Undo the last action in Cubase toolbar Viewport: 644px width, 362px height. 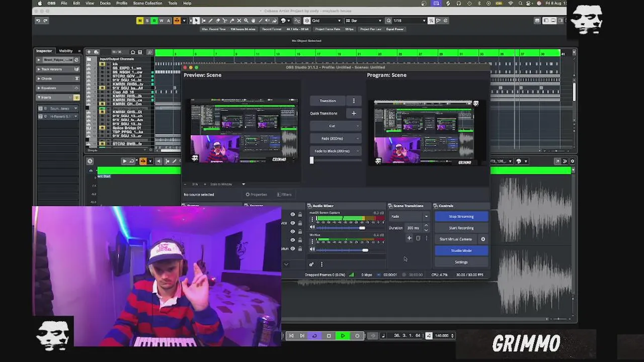(38, 21)
